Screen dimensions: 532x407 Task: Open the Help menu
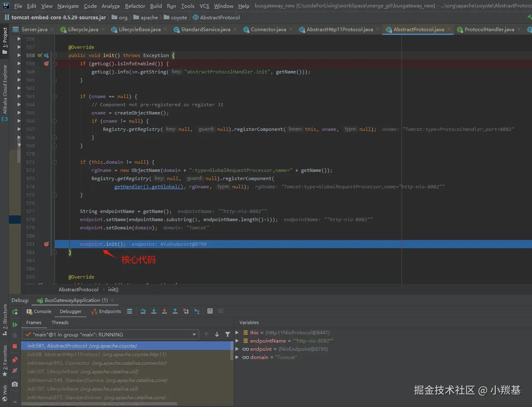point(244,6)
